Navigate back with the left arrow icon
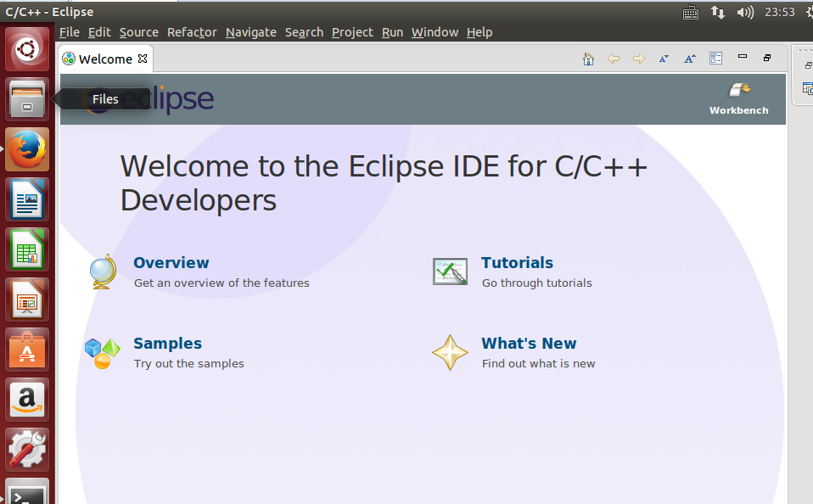The height and width of the screenshot is (504, 813). (x=614, y=59)
